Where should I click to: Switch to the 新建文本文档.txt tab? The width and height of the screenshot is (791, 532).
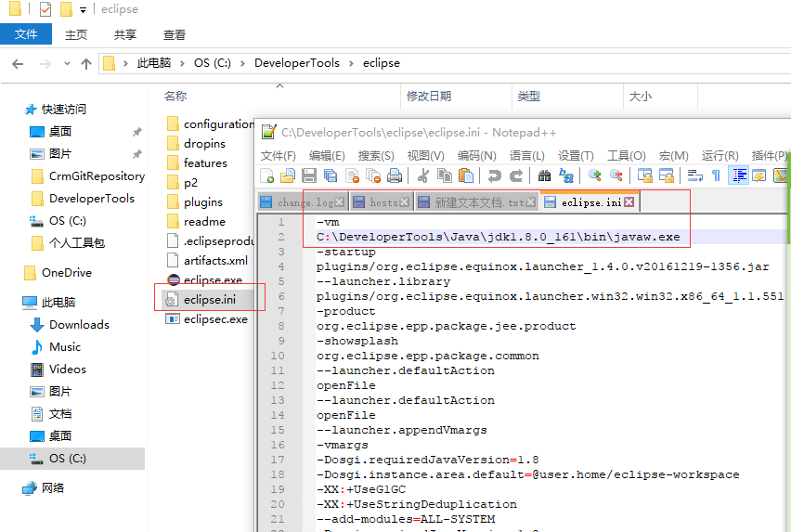point(476,202)
